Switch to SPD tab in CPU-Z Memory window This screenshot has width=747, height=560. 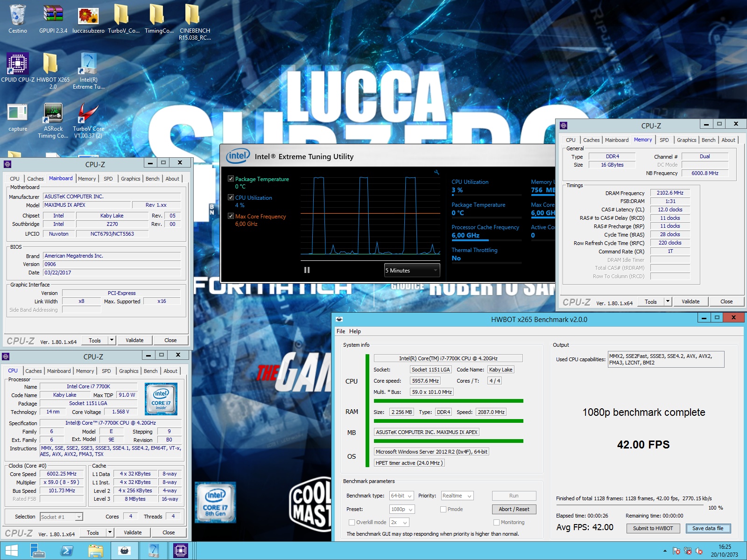664,140
